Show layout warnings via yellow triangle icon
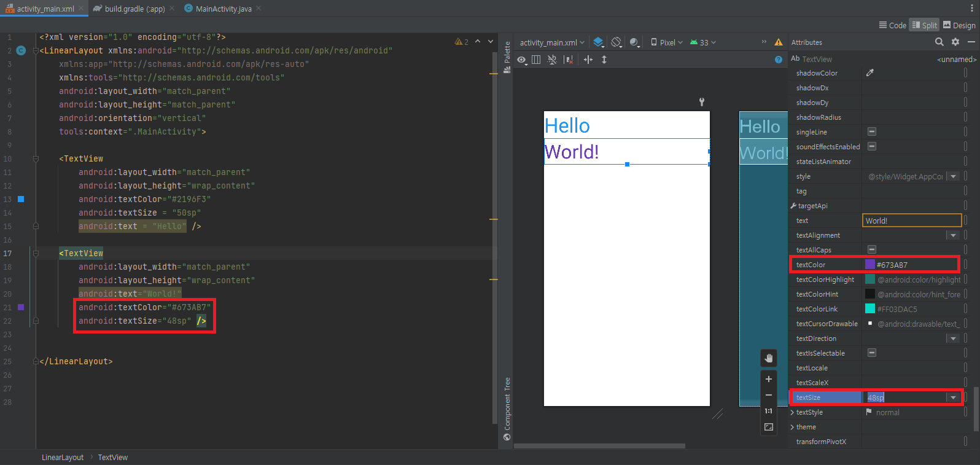 tap(779, 42)
